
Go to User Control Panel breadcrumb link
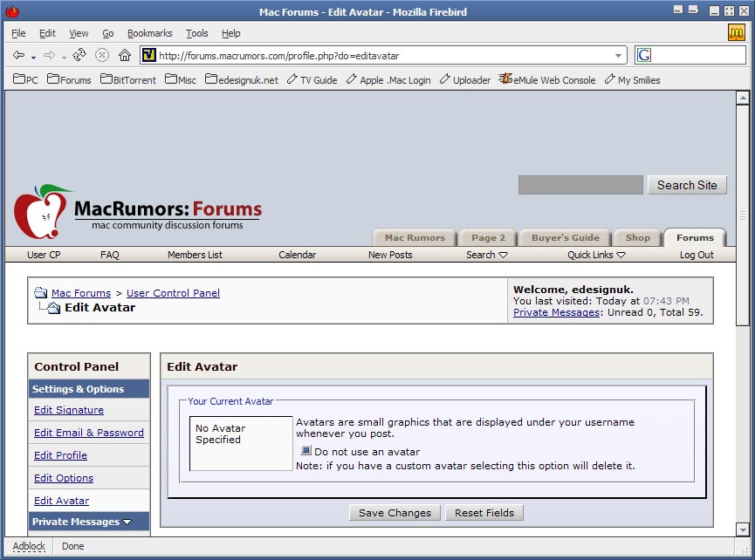point(173,293)
